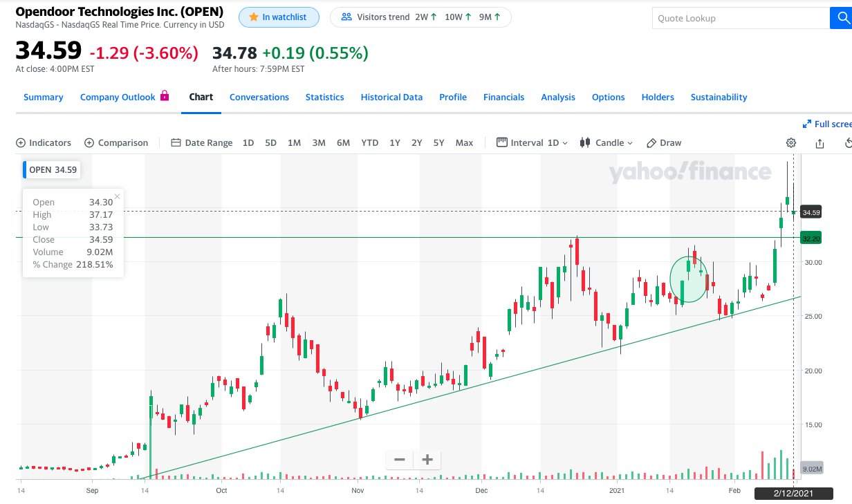852x504 pixels.
Task: Select the 1M range
Action: point(294,143)
